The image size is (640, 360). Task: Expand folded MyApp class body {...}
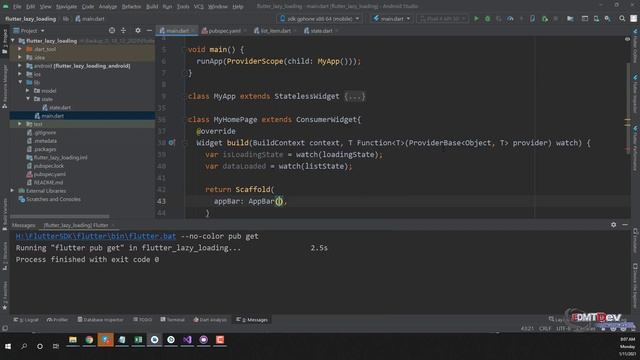tap(354, 96)
